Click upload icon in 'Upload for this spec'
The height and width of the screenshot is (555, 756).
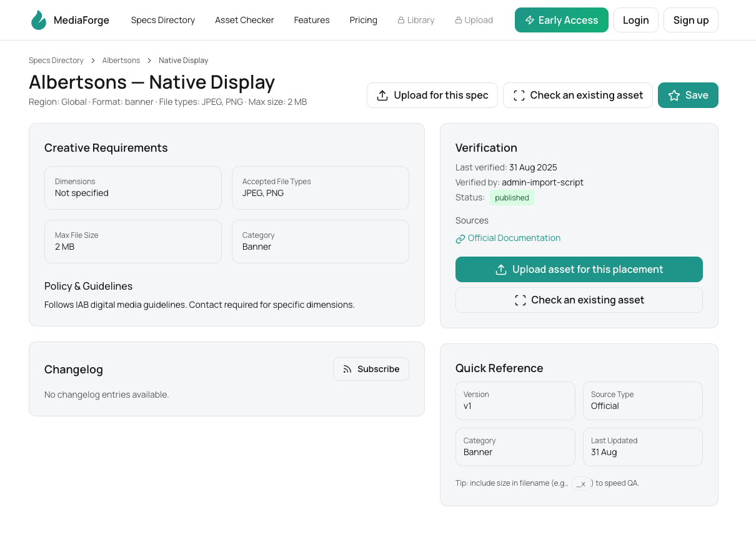tap(382, 96)
